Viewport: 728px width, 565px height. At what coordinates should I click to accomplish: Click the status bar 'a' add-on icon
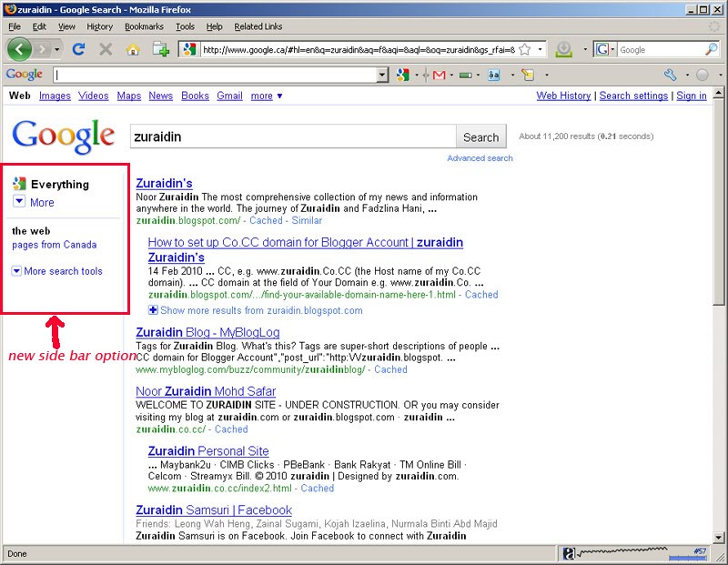pos(569,553)
